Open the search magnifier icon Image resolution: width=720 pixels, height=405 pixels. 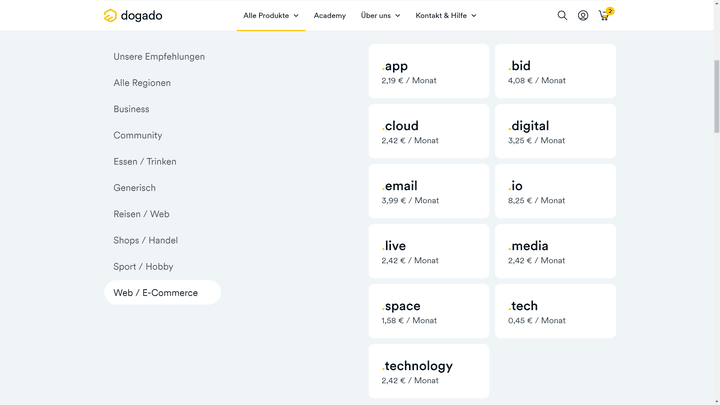click(562, 15)
